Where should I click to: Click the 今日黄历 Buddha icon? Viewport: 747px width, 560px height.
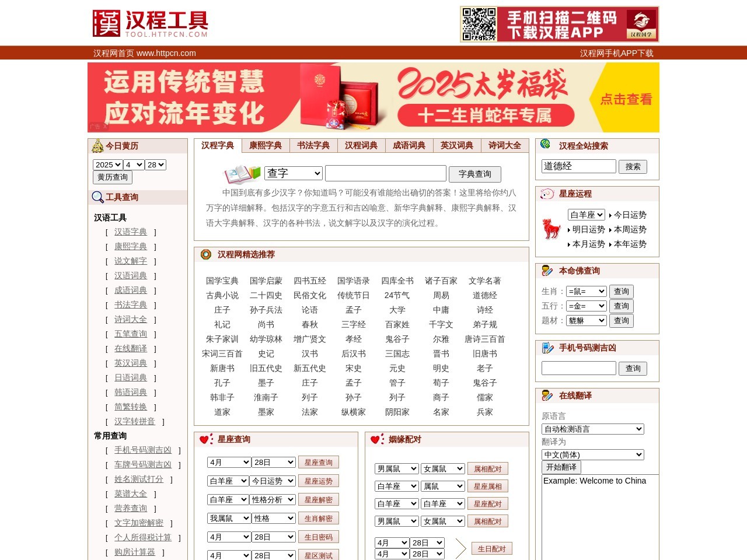pyautogui.click(x=97, y=146)
